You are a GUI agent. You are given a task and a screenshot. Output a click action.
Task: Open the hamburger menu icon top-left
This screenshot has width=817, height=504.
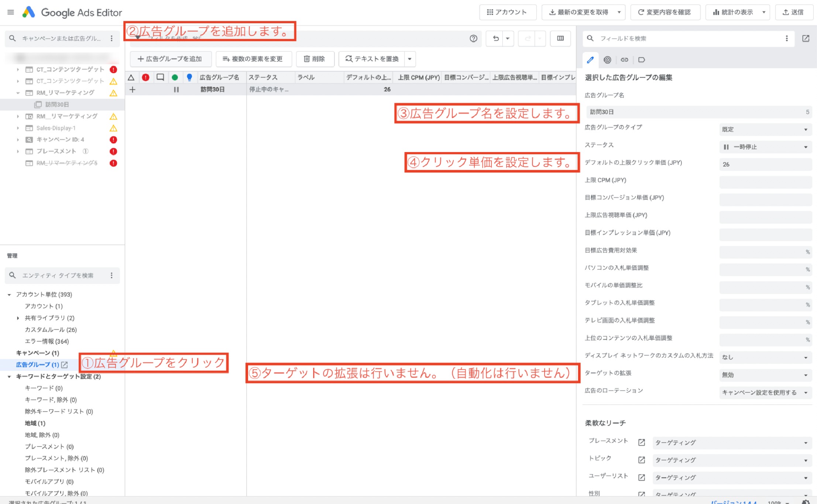(10, 12)
